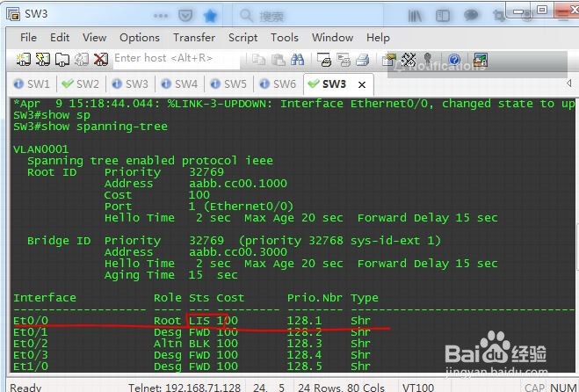The image size is (579, 392).
Task: Click the blue Help question mark icon
Action: [x=454, y=60]
